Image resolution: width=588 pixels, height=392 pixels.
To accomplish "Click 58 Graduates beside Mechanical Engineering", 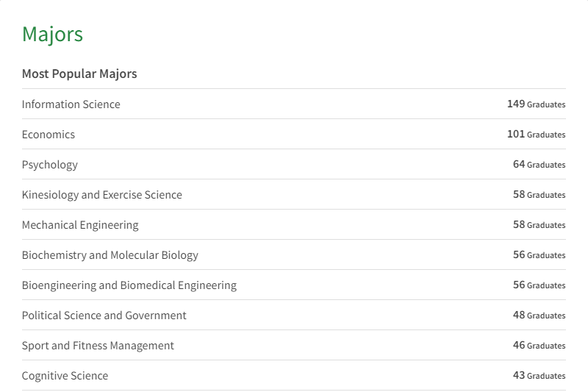I will [539, 224].
